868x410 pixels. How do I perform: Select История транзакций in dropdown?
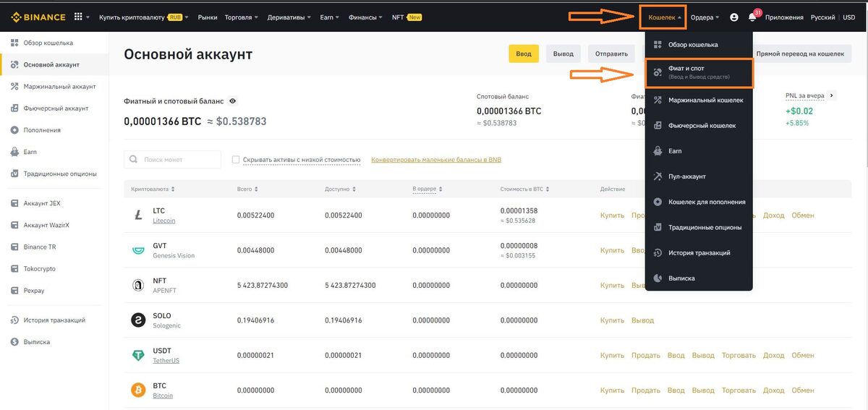(x=699, y=252)
